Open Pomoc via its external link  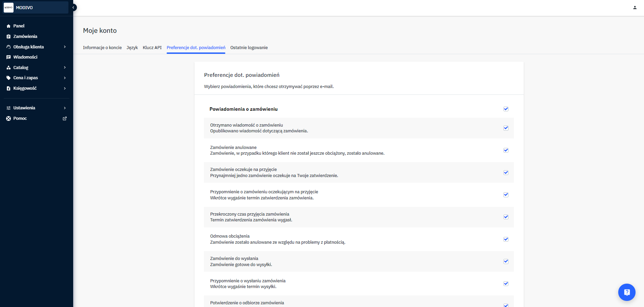65,118
